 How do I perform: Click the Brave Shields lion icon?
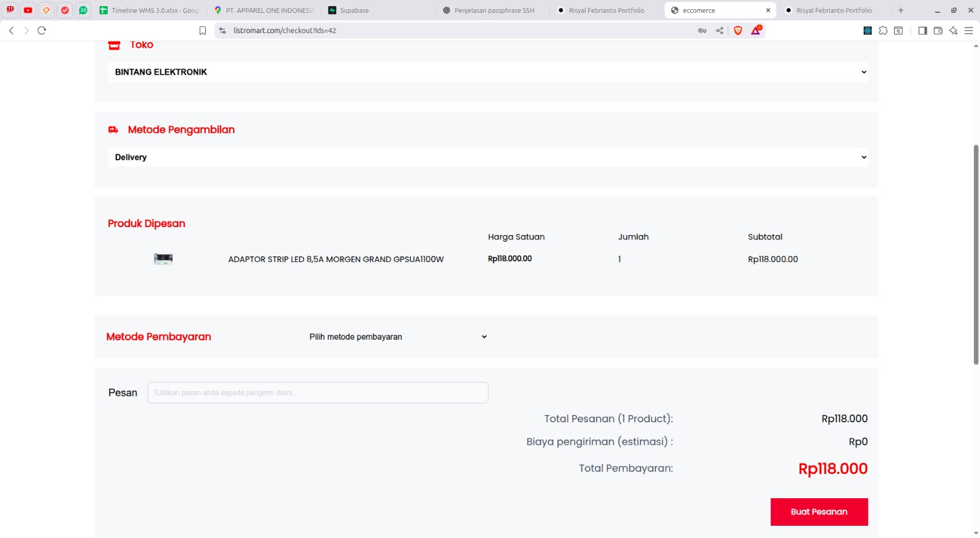pyautogui.click(x=738, y=31)
